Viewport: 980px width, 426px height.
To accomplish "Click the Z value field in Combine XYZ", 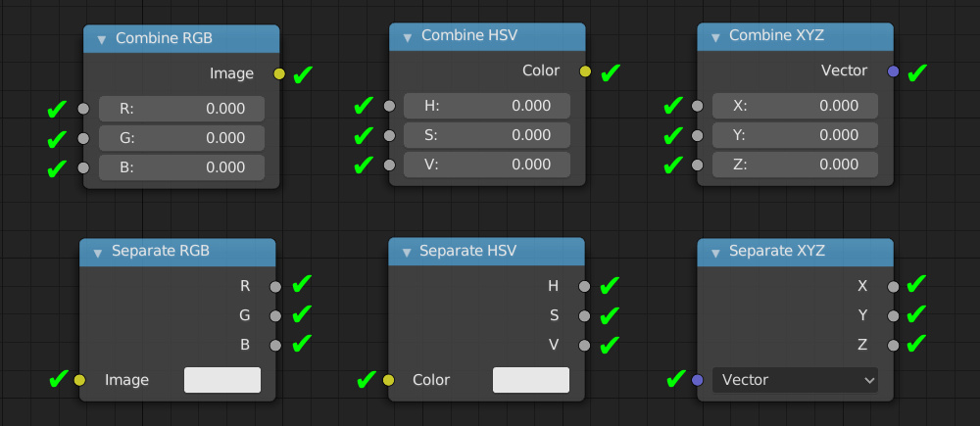I will 795,165.
